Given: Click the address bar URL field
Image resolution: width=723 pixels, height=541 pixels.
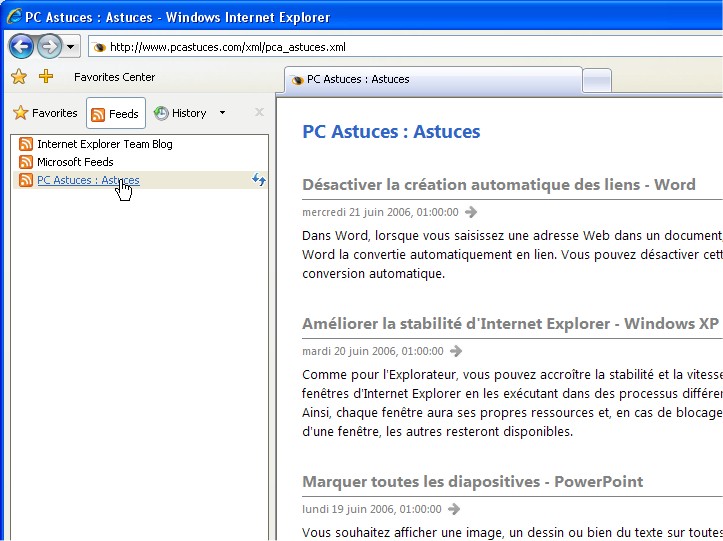Looking at the screenshot, I should 406,47.
